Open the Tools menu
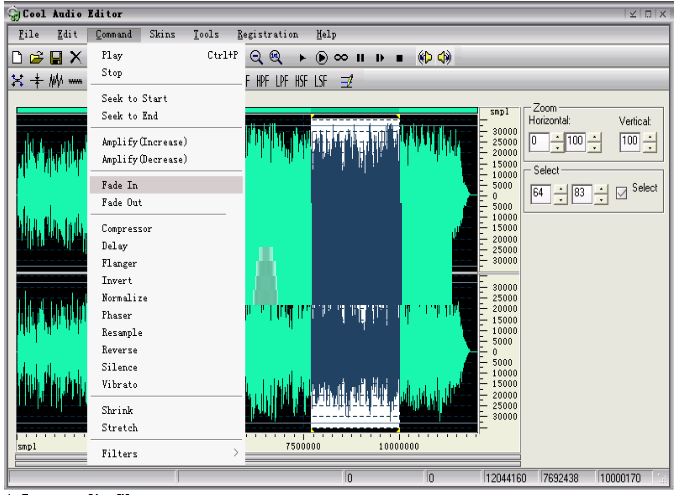 (x=206, y=34)
